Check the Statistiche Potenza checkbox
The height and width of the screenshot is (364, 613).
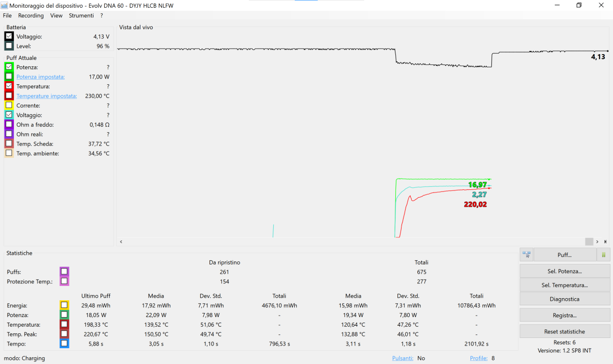tap(64, 315)
